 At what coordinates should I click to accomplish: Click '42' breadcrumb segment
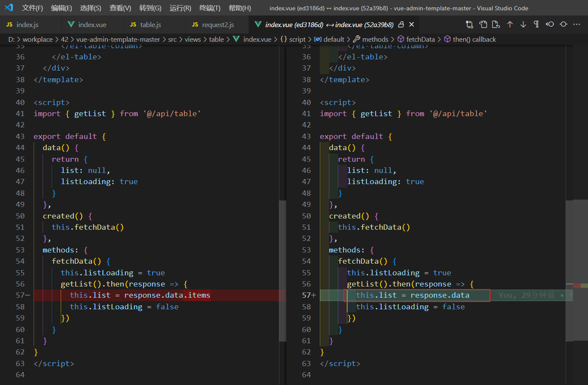pos(64,39)
